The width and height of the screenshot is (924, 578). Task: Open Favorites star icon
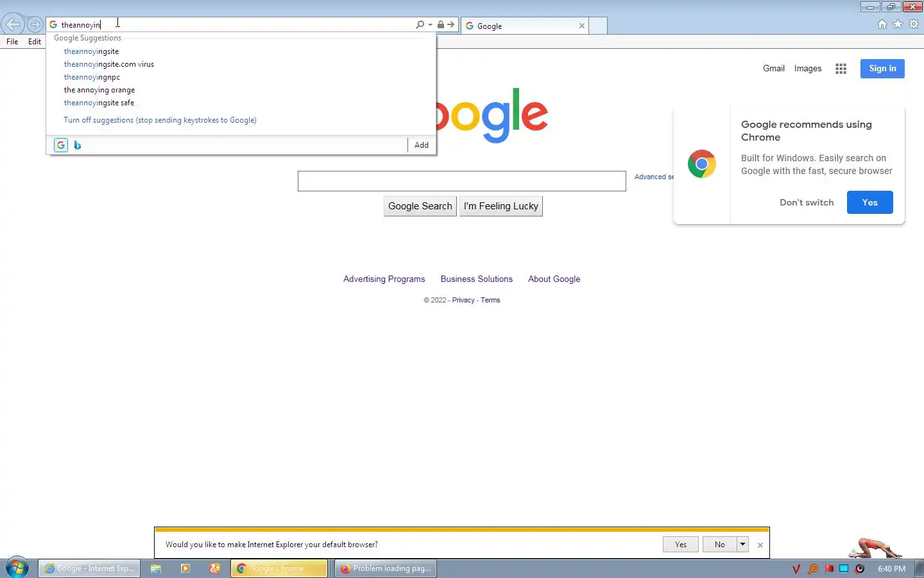(898, 24)
